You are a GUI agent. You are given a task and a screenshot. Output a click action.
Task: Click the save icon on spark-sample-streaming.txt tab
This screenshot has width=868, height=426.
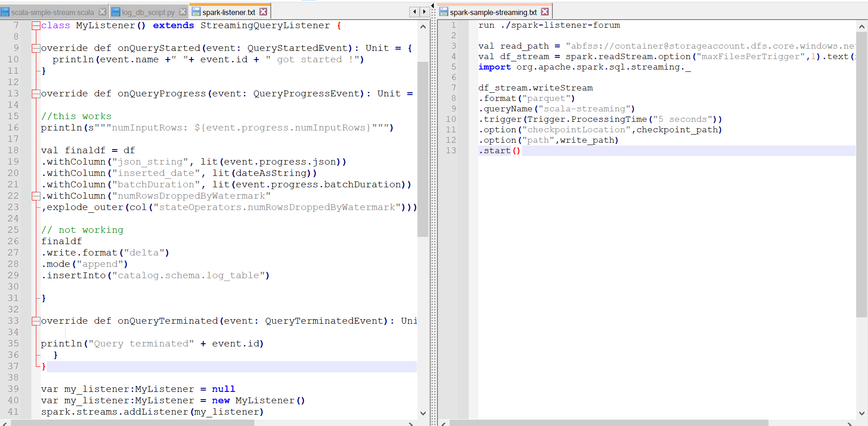tap(444, 12)
